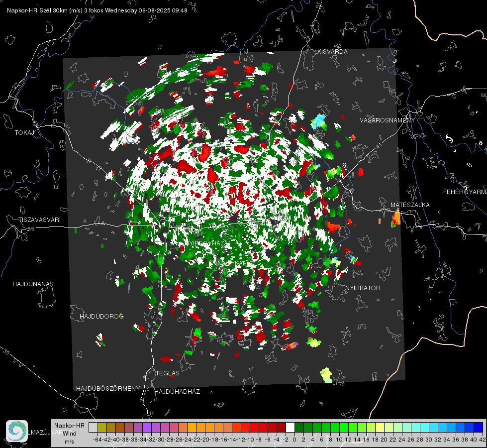Click the 42 value at legend end
Screen dimensions: 487x448
click(x=482, y=440)
